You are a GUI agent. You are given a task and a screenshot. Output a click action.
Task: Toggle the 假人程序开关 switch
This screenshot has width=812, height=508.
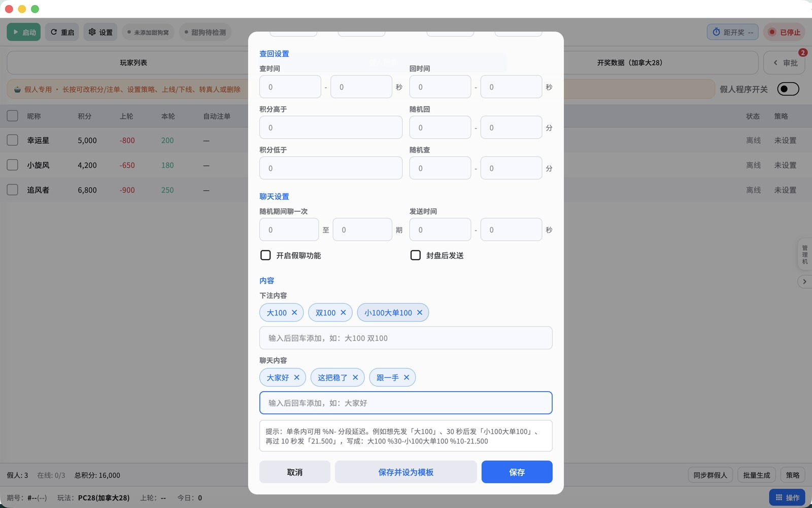click(788, 89)
